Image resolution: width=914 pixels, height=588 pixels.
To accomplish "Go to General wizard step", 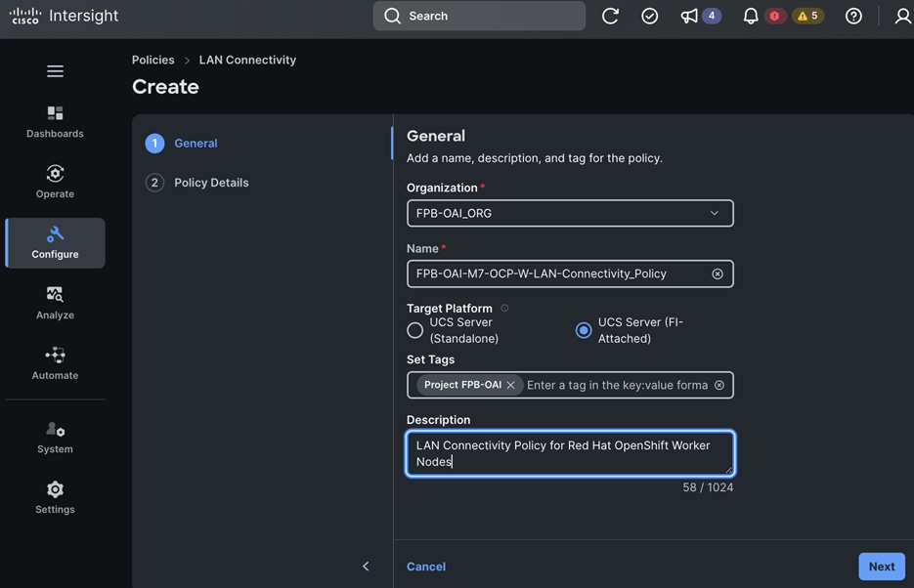I will point(181,144).
